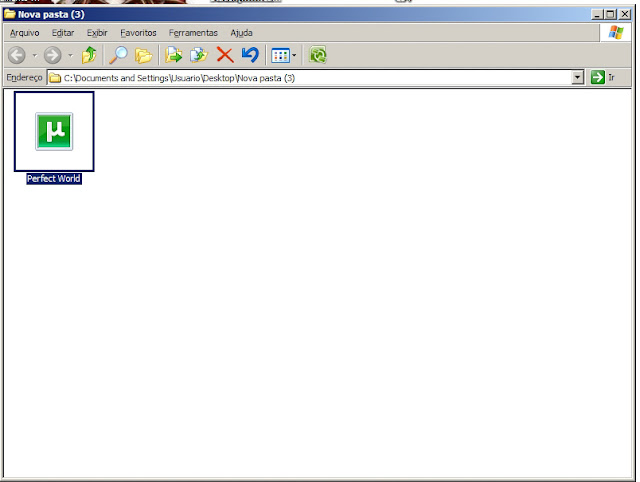640x482 pixels.
Task: Expand the address bar dropdown
Action: coord(578,78)
